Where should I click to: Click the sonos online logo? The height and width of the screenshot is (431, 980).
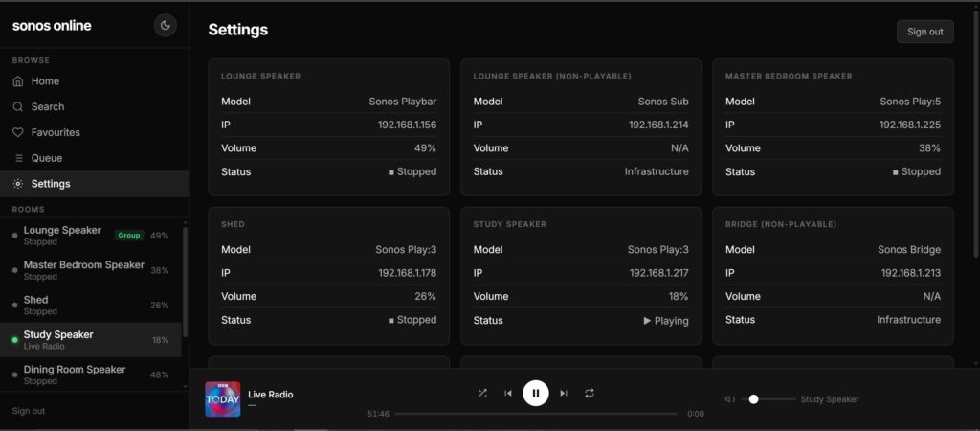pos(52,26)
